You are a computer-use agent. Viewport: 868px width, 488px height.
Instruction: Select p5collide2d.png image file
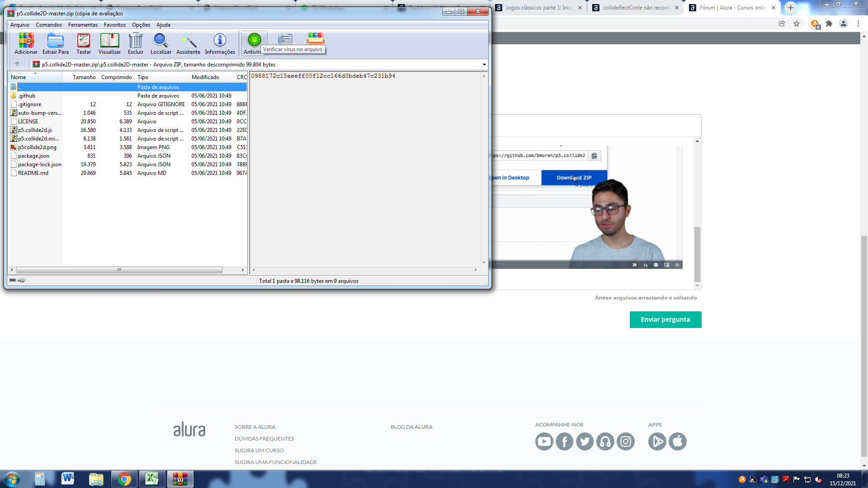point(127,147)
